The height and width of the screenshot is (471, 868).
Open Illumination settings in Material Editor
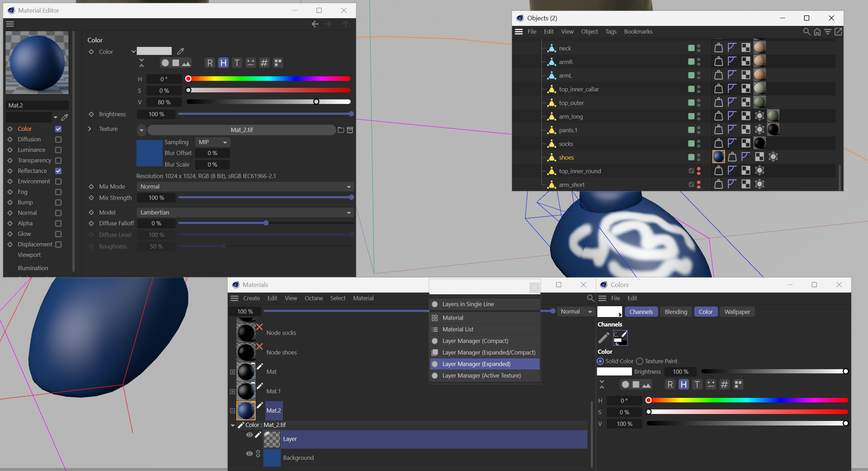click(x=33, y=268)
